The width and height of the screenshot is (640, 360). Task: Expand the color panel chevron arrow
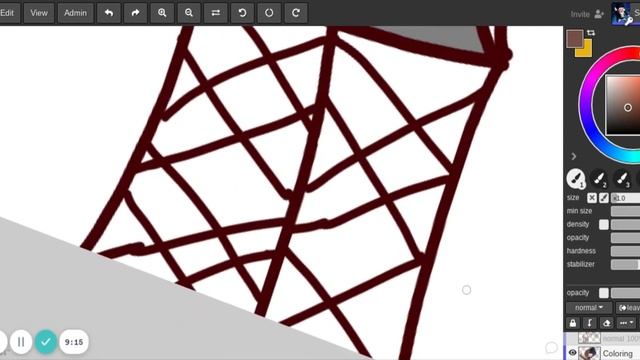(x=574, y=156)
